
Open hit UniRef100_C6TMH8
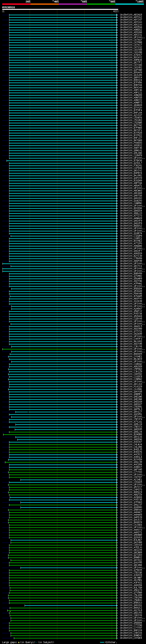click(x=131, y=42)
